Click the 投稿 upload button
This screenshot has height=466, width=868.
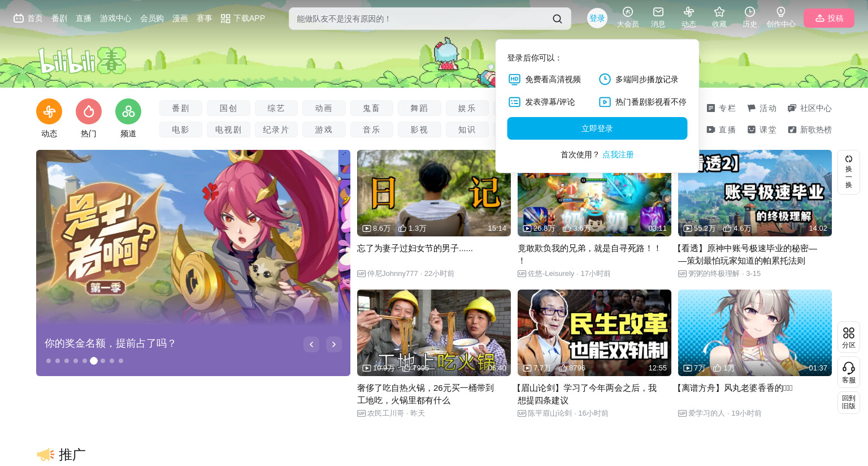click(x=828, y=18)
